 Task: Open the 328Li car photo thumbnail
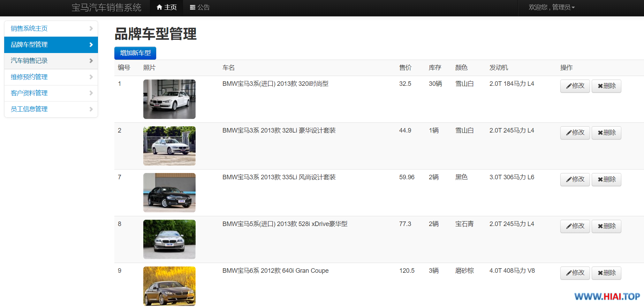pos(169,146)
